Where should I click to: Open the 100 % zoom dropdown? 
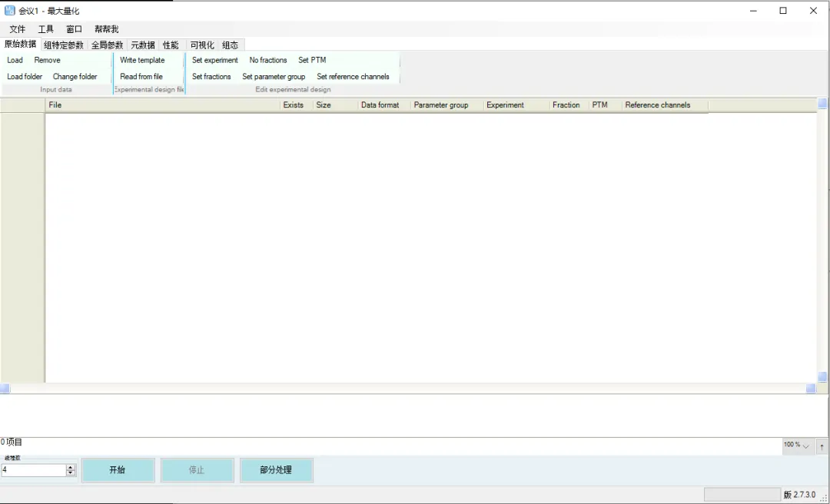pos(797,446)
